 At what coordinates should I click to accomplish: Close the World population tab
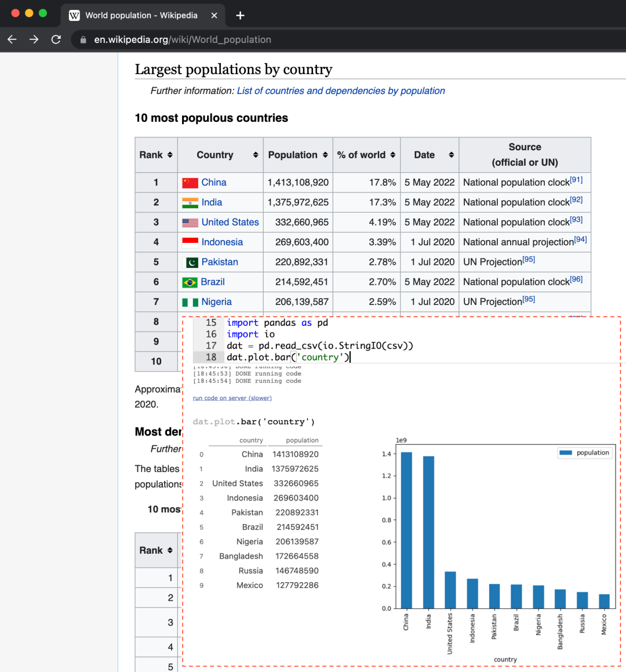pos(214,16)
